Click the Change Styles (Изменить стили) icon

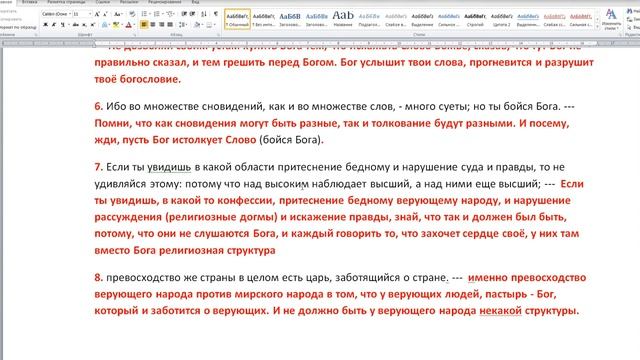(611, 20)
